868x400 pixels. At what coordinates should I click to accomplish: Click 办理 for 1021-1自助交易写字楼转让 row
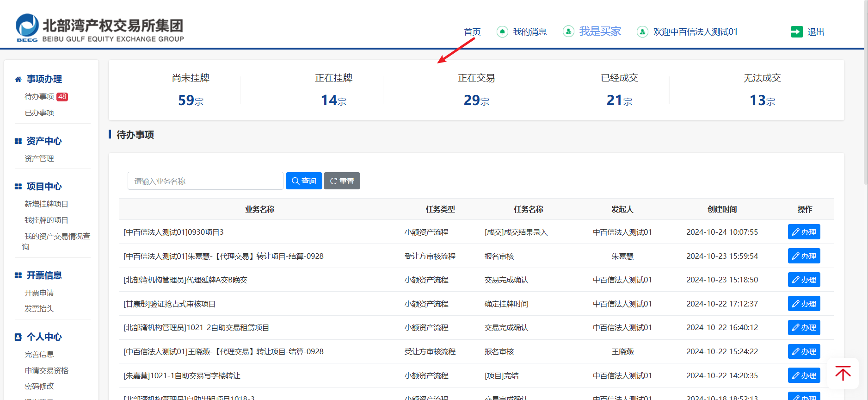(804, 375)
